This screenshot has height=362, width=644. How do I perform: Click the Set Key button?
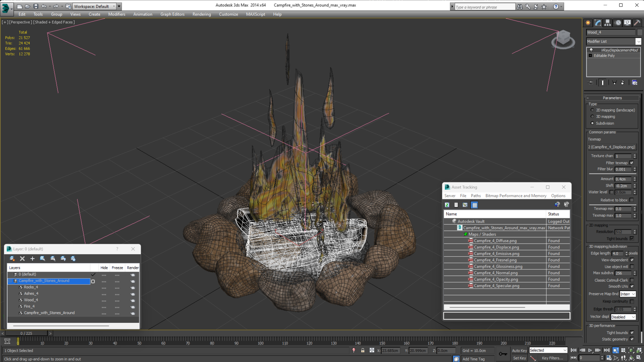pos(519,358)
